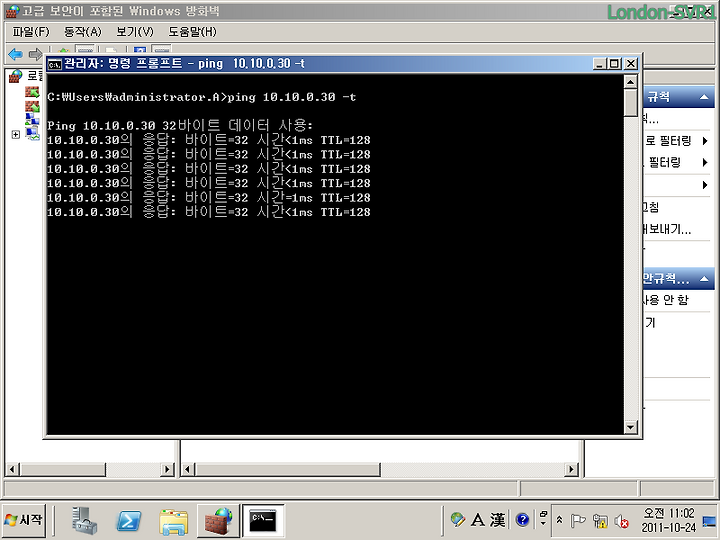720x540 pixels.
Task: Close the ping command prompt window
Action: pos(631,64)
